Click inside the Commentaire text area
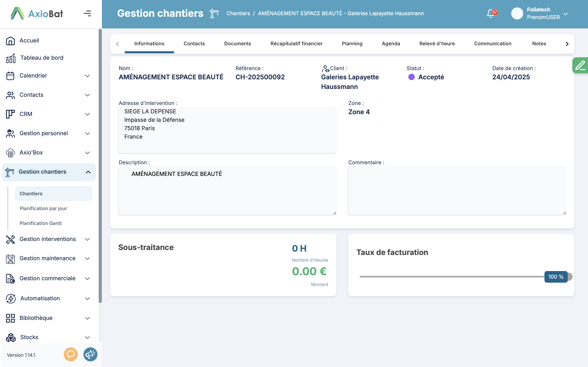588x367 pixels. tap(457, 191)
